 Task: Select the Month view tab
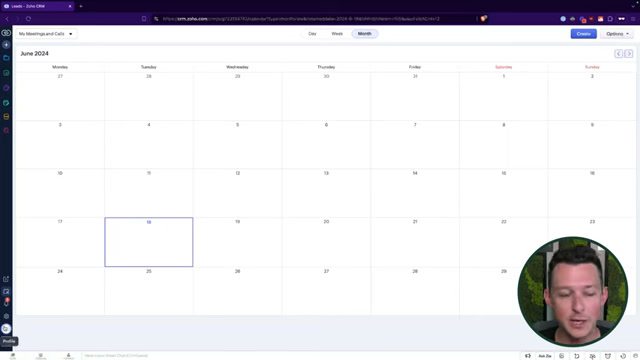coord(365,33)
